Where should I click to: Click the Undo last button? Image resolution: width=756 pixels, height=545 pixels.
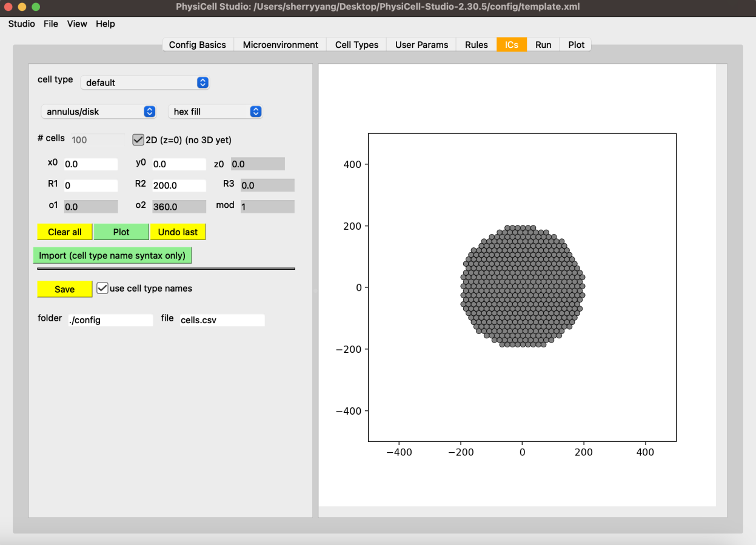pyautogui.click(x=178, y=232)
